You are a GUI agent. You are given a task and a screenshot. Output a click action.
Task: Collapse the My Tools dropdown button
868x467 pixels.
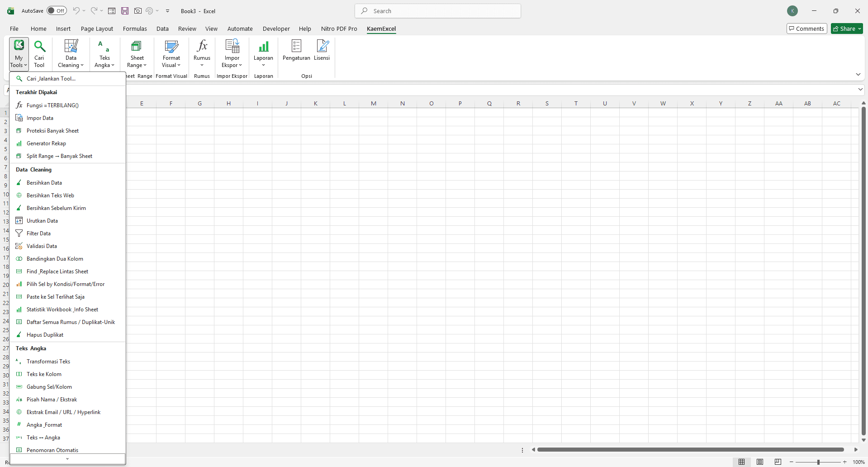tap(19, 53)
